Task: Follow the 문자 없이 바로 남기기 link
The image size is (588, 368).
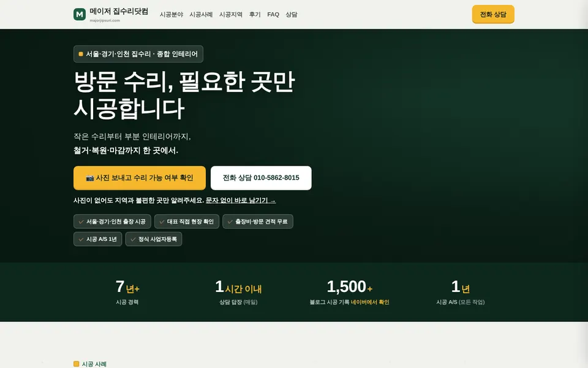Action: pos(241,201)
